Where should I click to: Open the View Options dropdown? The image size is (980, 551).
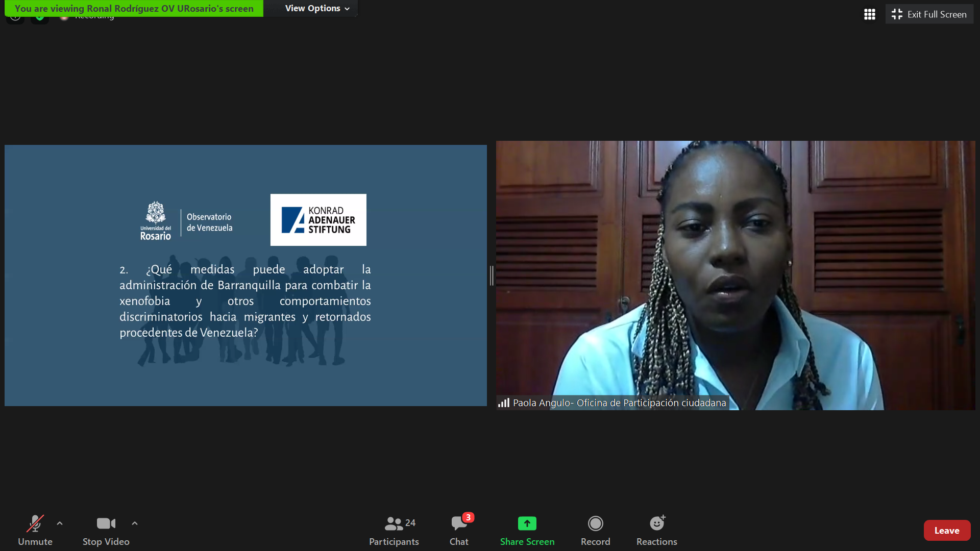click(317, 8)
